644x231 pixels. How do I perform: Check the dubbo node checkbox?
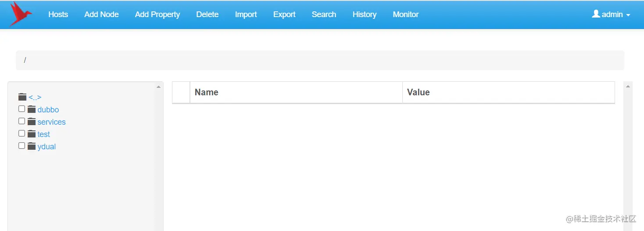click(x=21, y=109)
